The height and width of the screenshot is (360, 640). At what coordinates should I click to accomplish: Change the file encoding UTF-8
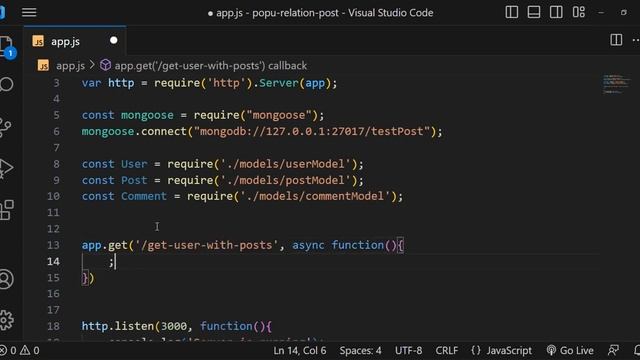tap(408, 351)
